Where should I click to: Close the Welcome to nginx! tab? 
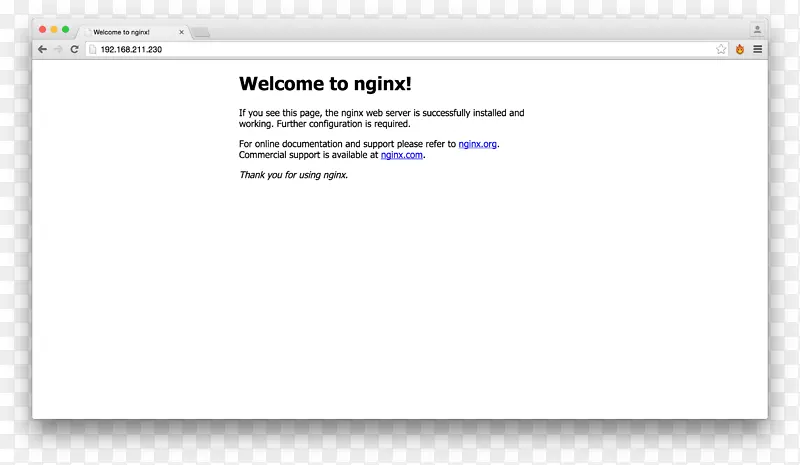point(181,32)
